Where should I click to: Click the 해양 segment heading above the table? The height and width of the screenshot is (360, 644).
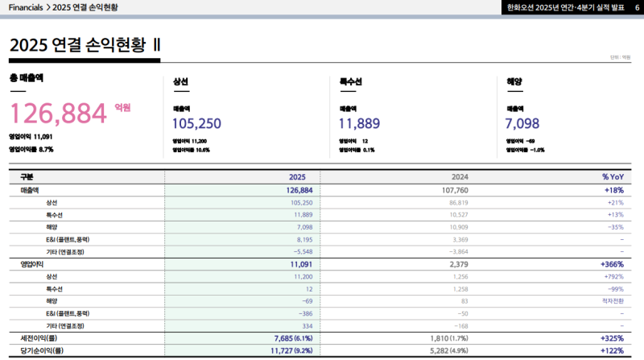click(x=514, y=81)
